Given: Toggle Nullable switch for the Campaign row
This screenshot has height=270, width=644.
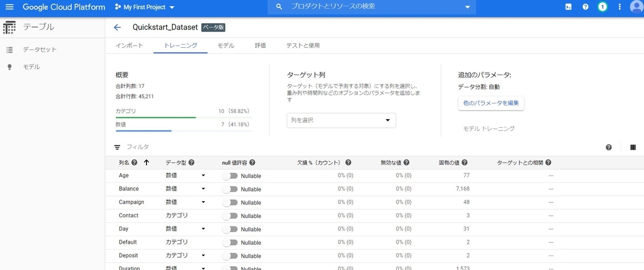Looking at the screenshot, I should 230,202.
